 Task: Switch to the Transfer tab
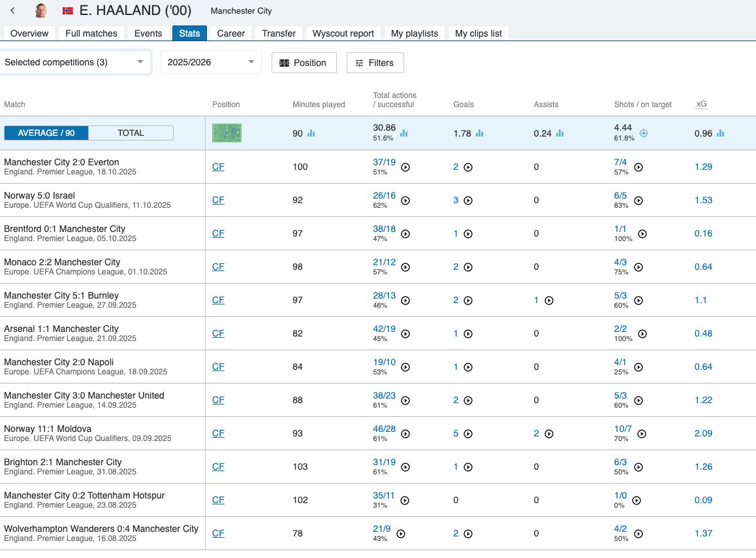click(279, 33)
